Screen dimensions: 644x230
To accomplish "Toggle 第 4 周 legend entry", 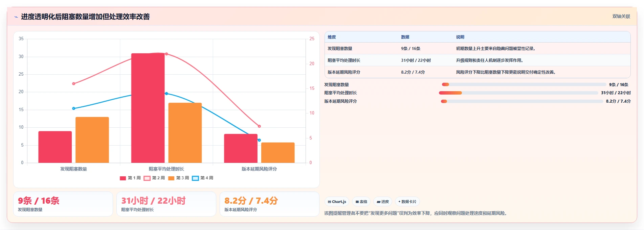I will (203, 178).
